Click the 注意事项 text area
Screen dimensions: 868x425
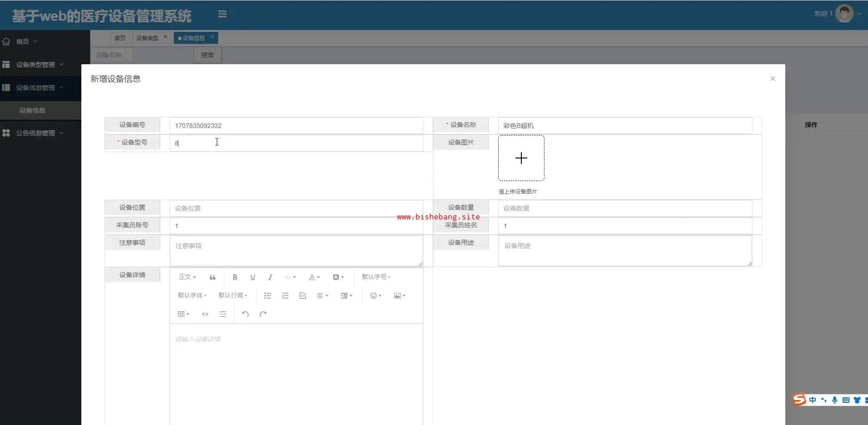tap(296, 251)
